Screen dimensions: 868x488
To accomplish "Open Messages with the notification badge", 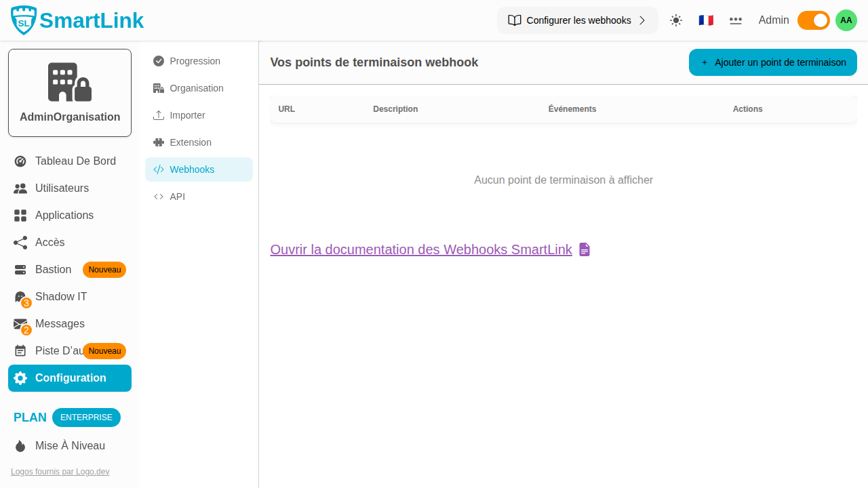I will click(x=20, y=323).
